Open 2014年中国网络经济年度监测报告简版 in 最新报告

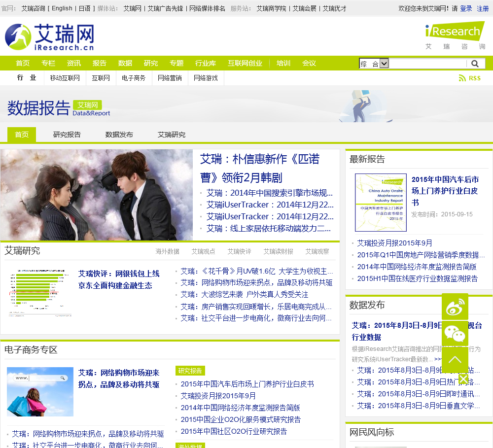tap(417, 267)
